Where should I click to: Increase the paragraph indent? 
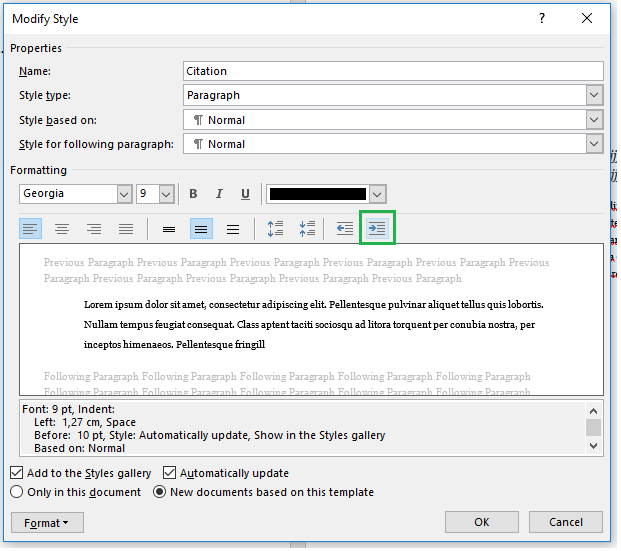point(377,228)
